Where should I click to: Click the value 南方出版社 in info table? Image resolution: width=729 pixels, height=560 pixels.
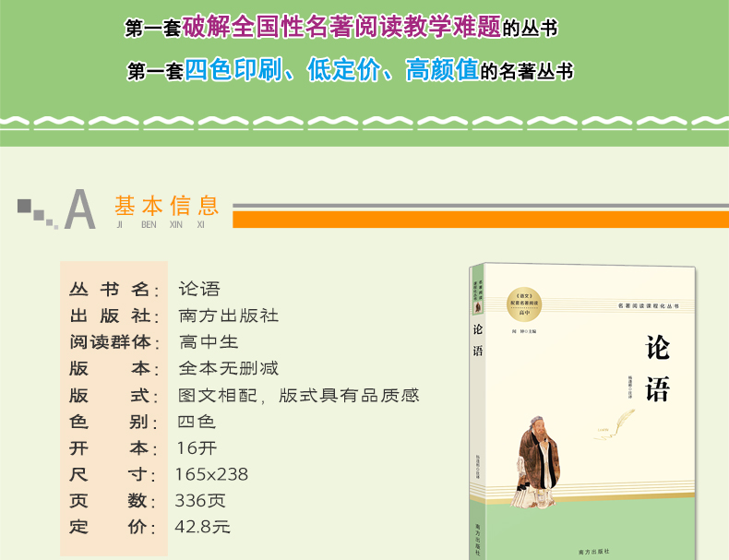point(228,316)
